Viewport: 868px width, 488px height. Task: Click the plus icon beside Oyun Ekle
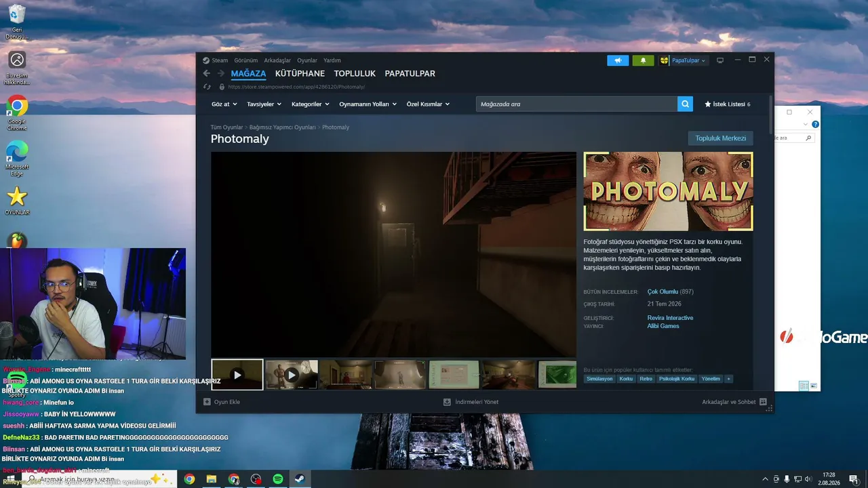[207, 402]
